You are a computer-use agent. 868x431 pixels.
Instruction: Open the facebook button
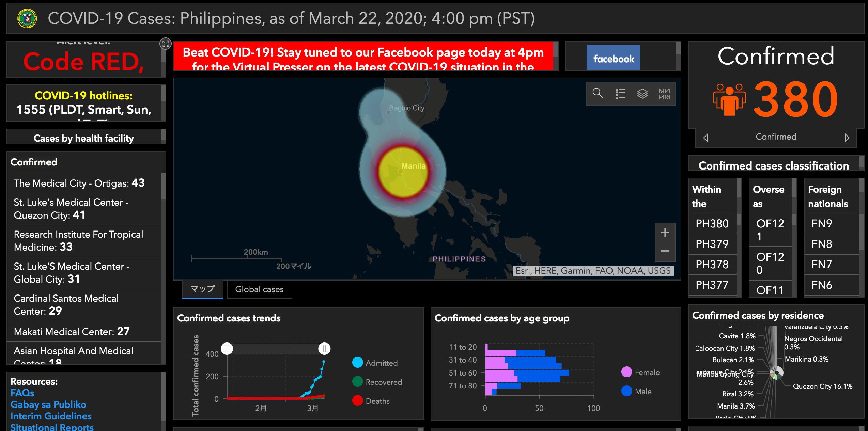613,58
